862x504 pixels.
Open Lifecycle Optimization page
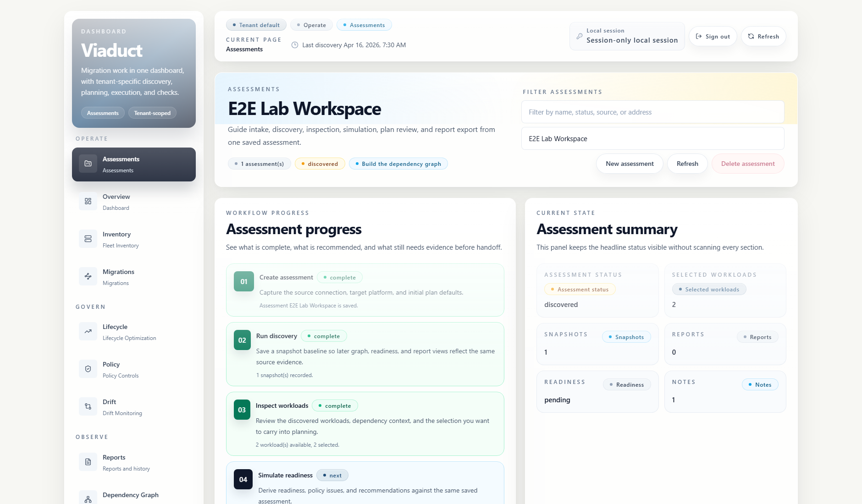click(x=134, y=332)
